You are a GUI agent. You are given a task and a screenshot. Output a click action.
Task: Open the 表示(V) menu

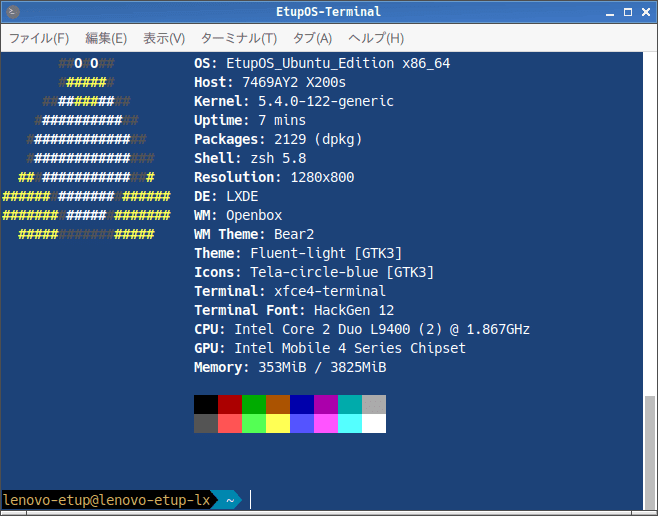point(164,39)
